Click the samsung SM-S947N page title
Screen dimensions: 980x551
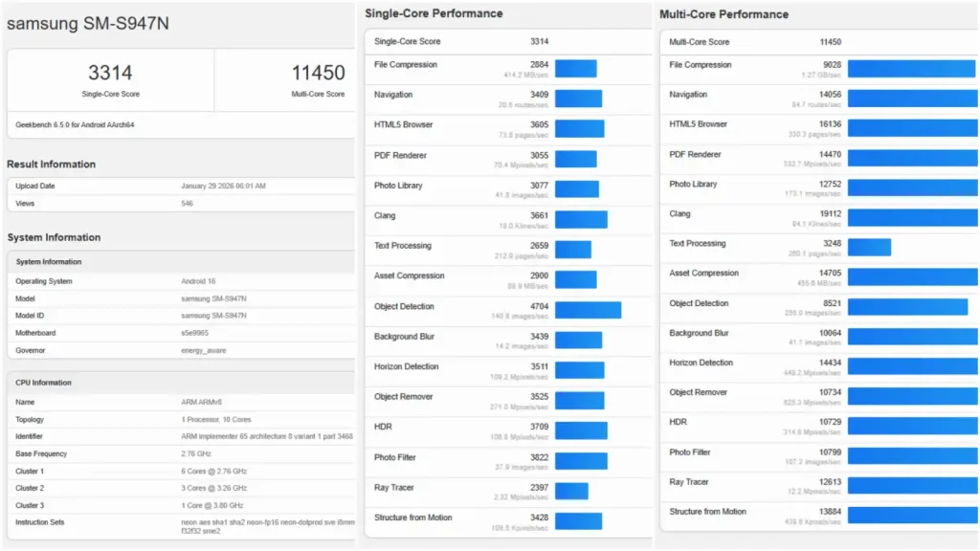point(88,24)
